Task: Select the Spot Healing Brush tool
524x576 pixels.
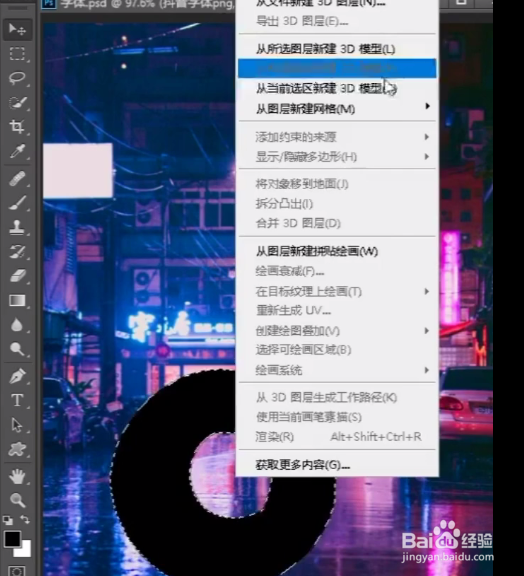Action: coord(17,179)
